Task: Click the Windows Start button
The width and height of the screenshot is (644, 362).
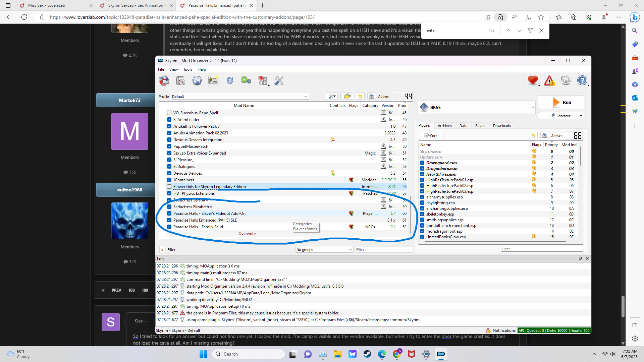Action: tap(203, 354)
